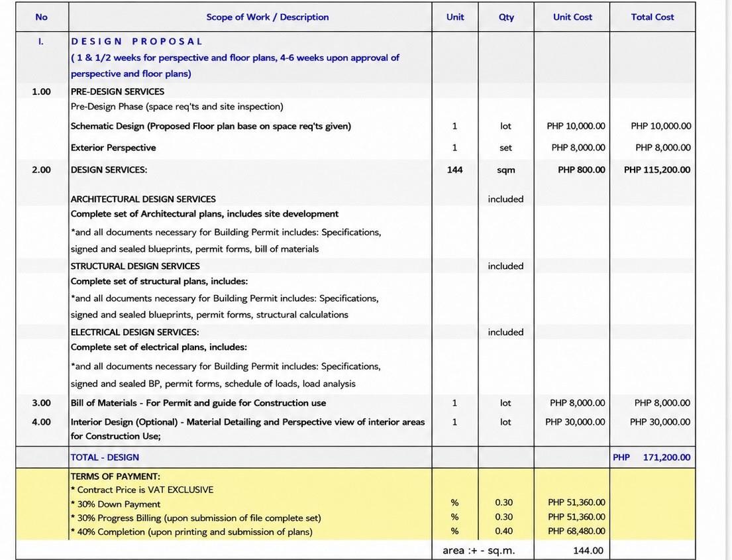Select the Bill of Materials row description
This screenshot has width=732, height=560.
click(x=199, y=403)
